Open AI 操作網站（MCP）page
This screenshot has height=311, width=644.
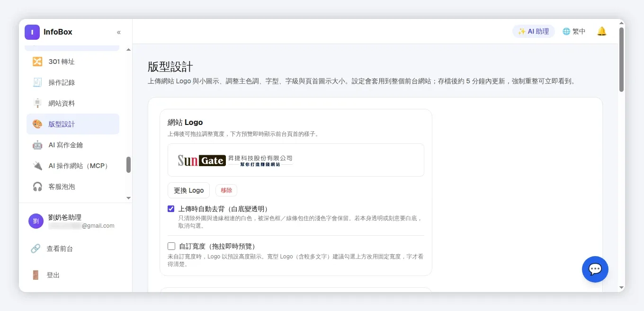73,166
